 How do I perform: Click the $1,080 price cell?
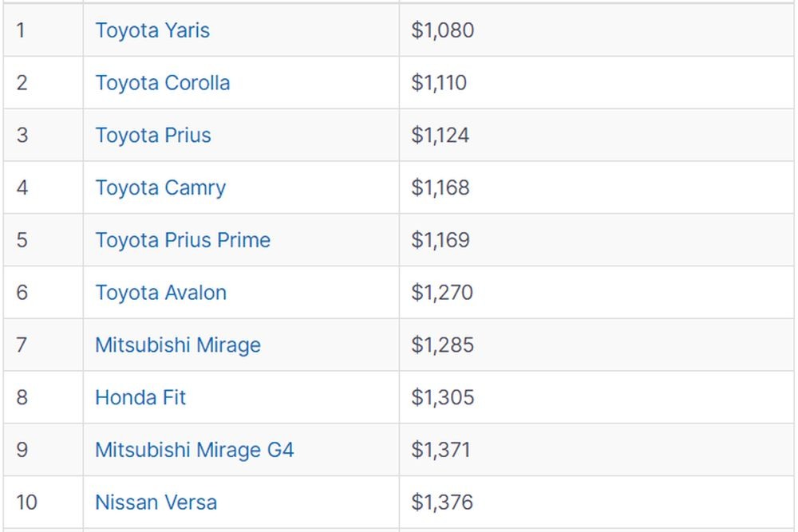[596, 30]
